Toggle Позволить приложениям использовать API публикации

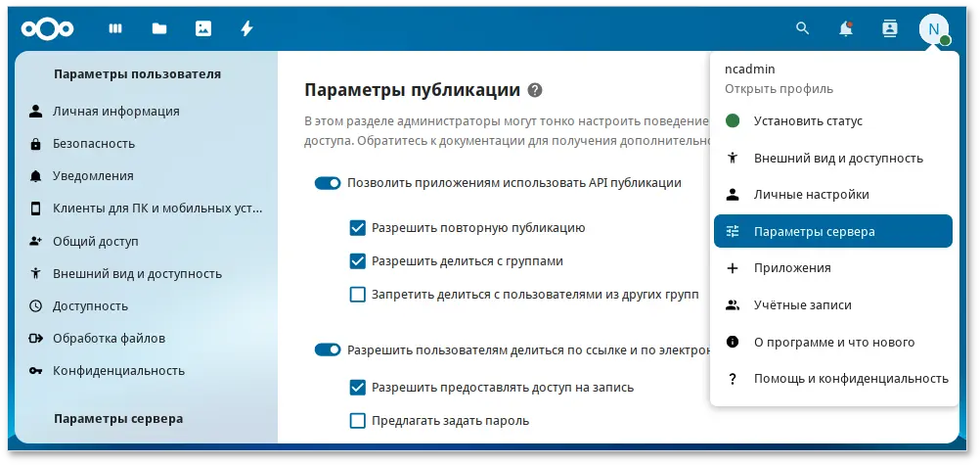tap(328, 183)
